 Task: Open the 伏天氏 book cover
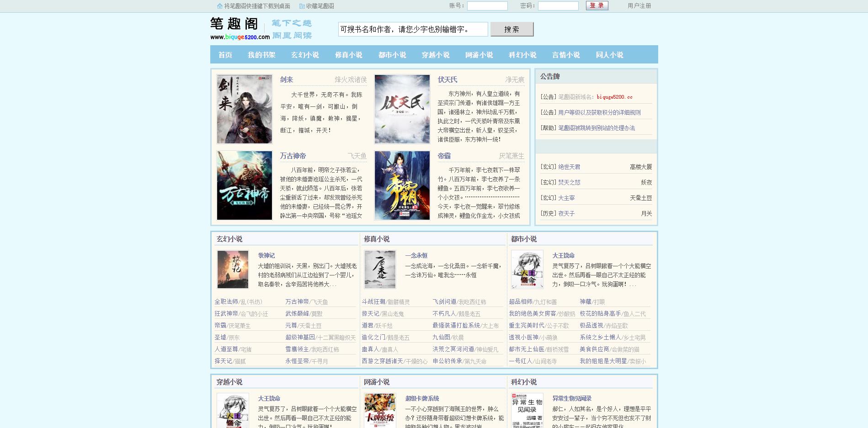(402, 109)
